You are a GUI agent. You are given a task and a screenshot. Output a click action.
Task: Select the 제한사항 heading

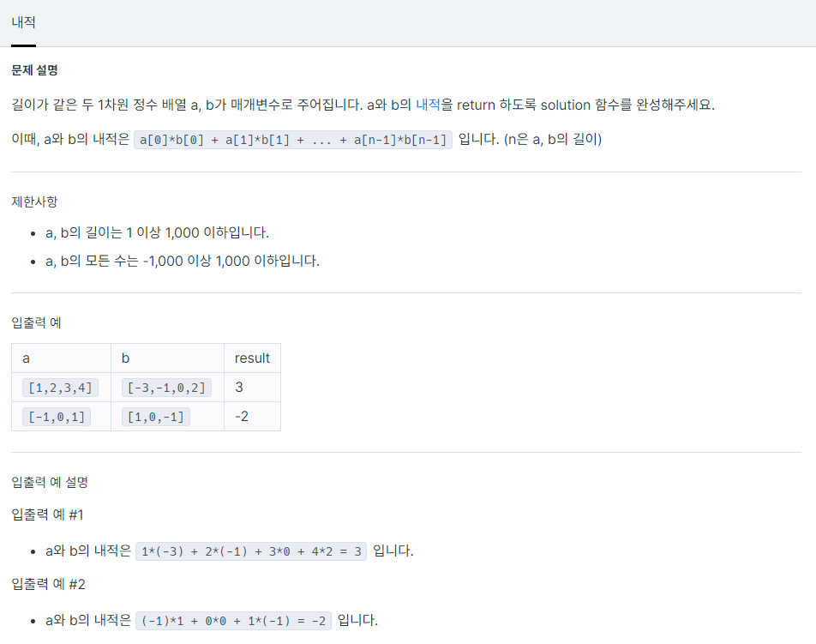[34, 202]
